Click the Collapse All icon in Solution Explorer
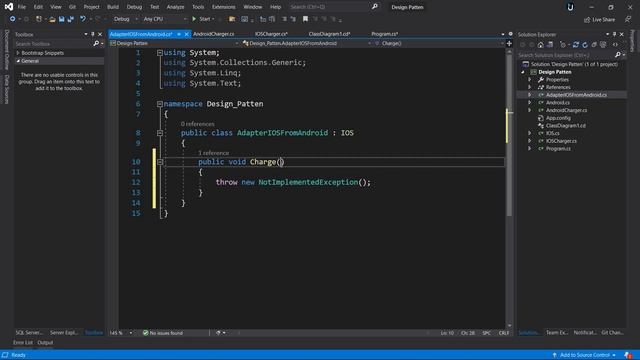 (x=594, y=45)
